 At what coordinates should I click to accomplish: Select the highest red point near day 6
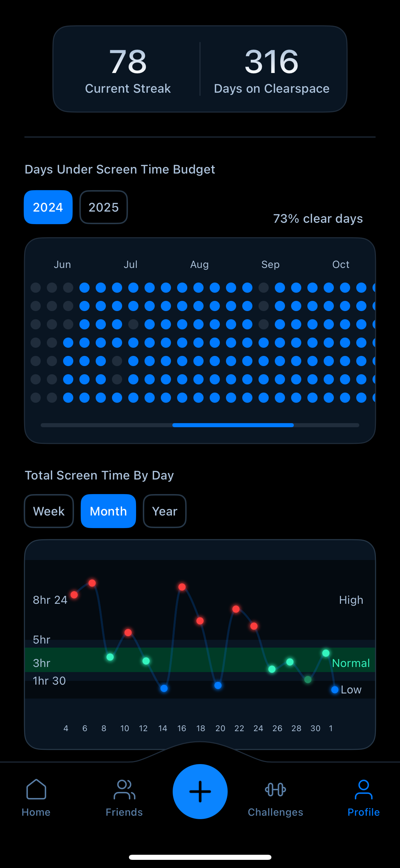click(92, 583)
